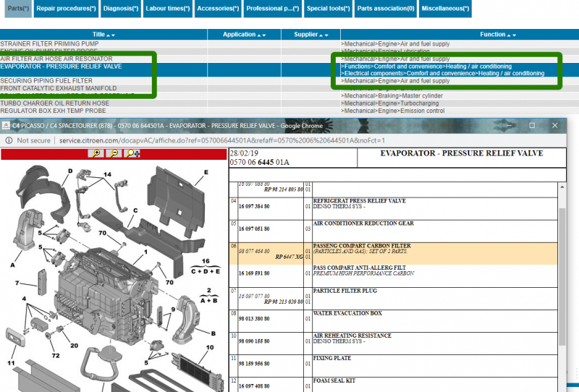Open the Repair procedures tab

pyautogui.click(x=66, y=8)
